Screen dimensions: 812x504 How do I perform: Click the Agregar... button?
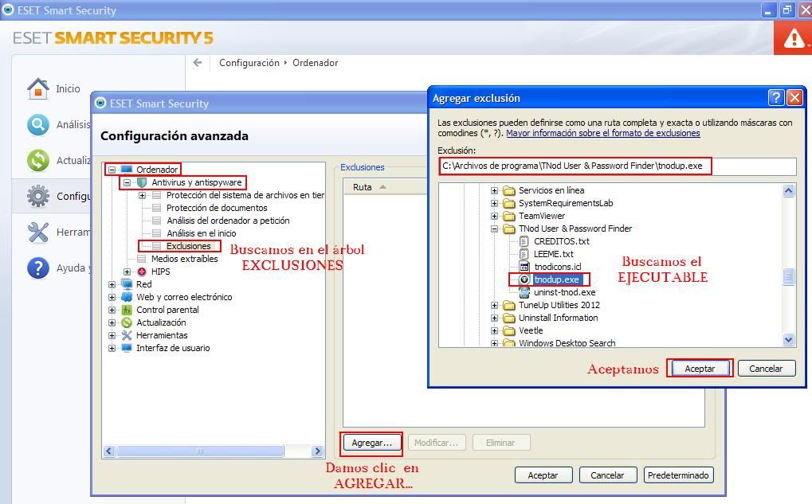coord(371,443)
